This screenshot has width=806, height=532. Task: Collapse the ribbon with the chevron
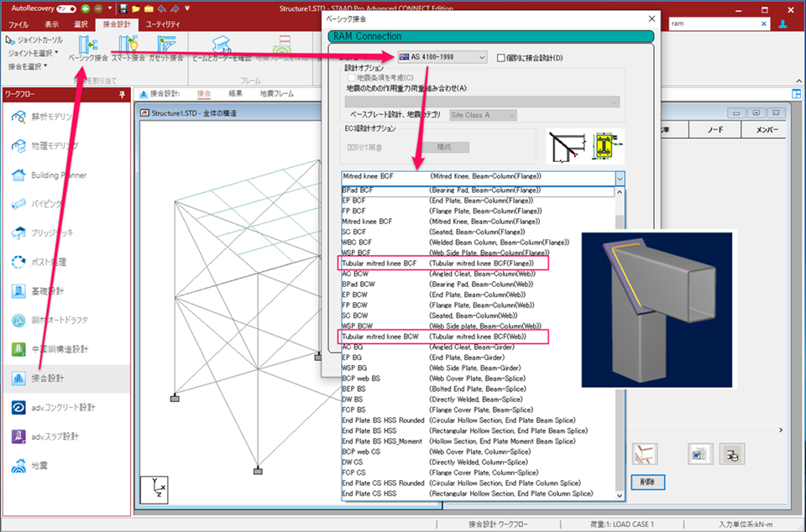point(798,81)
